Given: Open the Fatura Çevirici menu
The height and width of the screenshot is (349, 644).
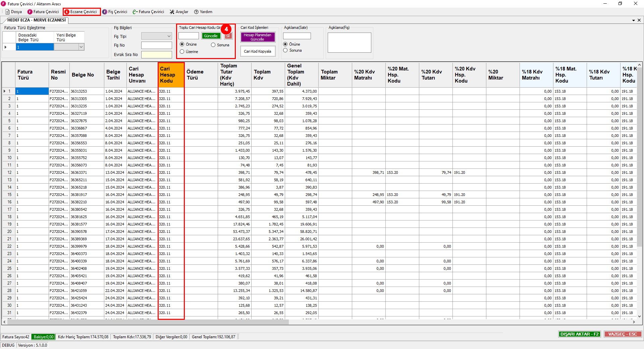Looking at the screenshot, I should pos(43,12).
